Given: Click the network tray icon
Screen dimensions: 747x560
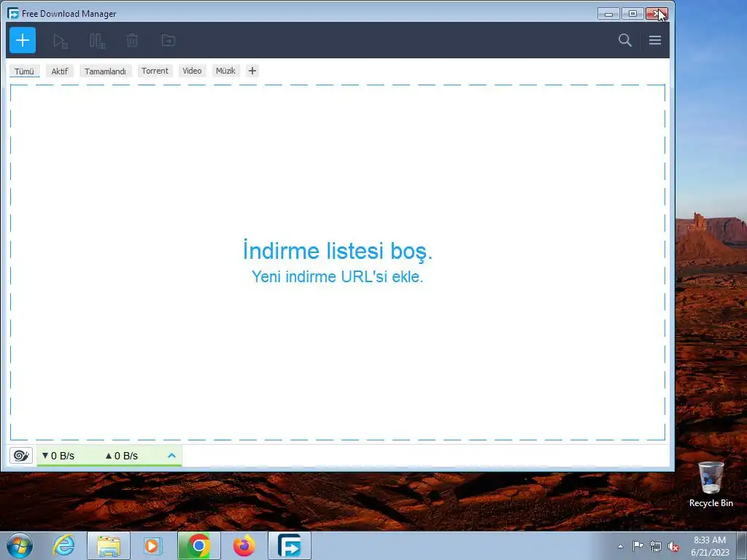Looking at the screenshot, I should coord(656,546).
